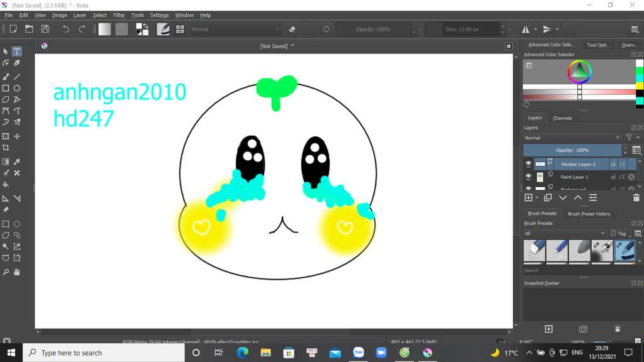Switch to the Tool Options tab
This screenshot has height=362, width=644.
tap(598, 45)
